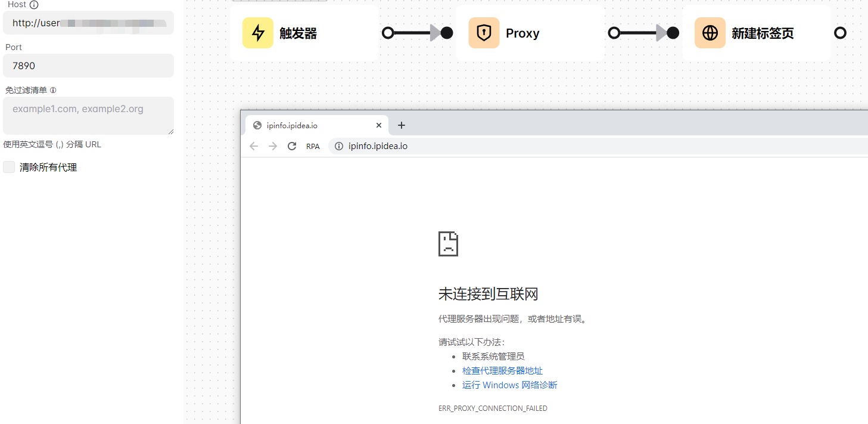Click the connector circle after the Proxy node
This screenshot has width=868, height=424.
point(613,33)
